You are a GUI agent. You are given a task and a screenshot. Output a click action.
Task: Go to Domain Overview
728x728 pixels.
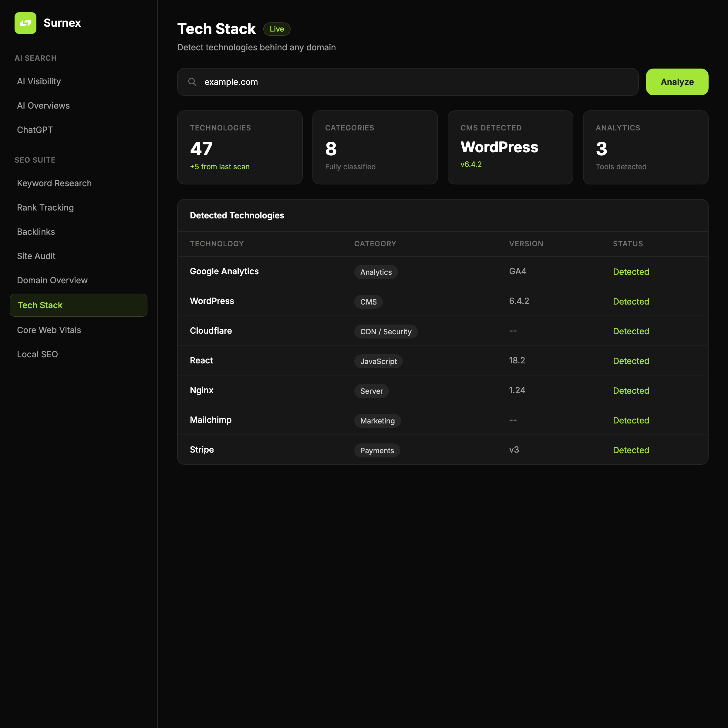coord(52,280)
